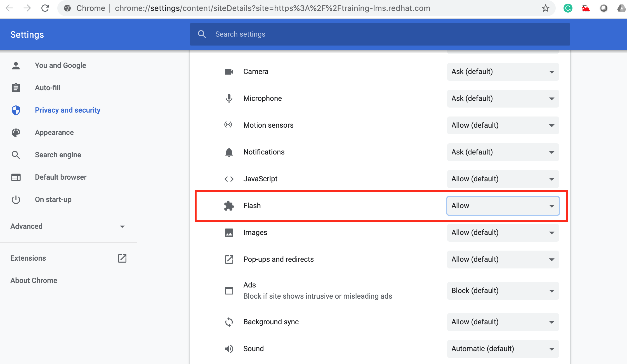Open the Camera permission dropdown
The image size is (627, 364).
[503, 72]
